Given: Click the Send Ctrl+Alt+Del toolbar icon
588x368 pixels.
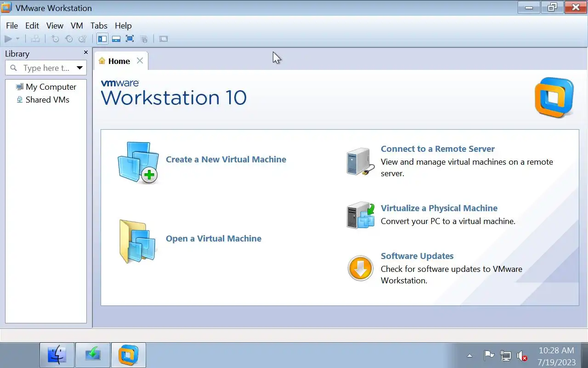Looking at the screenshot, I should click(x=35, y=39).
